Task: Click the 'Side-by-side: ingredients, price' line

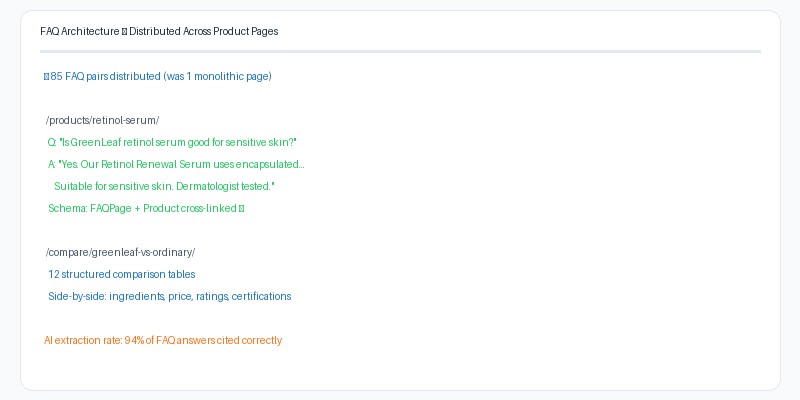Action: click(x=169, y=296)
